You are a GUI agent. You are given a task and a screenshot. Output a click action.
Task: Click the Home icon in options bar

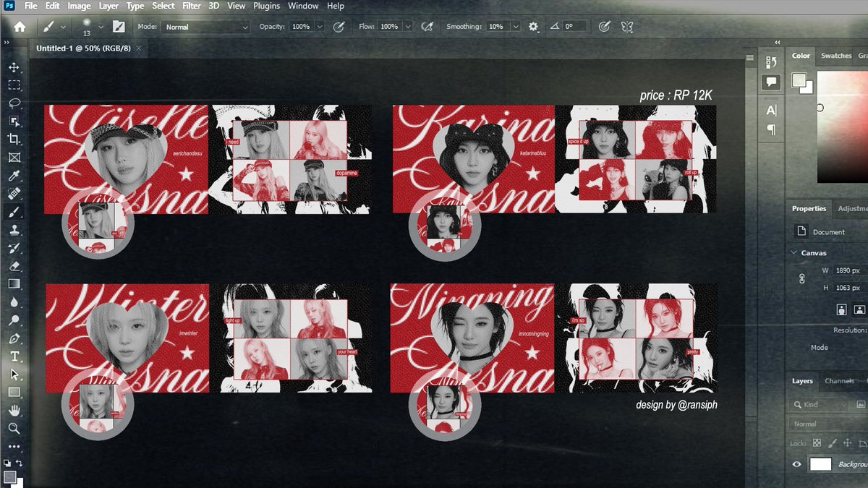(x=20, y=26)
